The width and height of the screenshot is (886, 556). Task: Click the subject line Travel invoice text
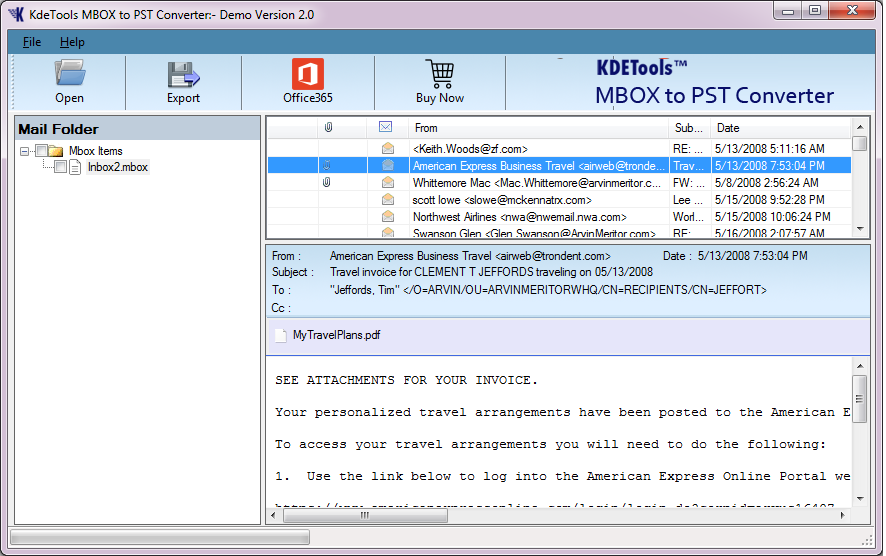(491, 272)
